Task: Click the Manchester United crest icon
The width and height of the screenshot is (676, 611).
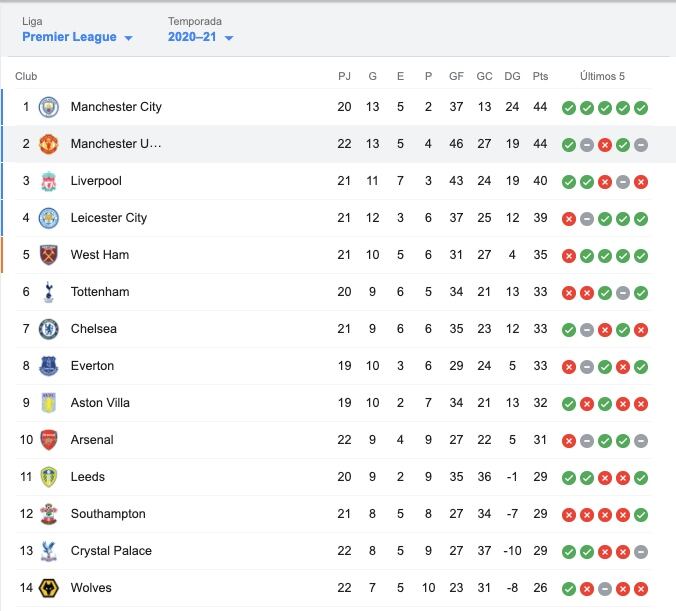Action: click(x=49, y=144)
